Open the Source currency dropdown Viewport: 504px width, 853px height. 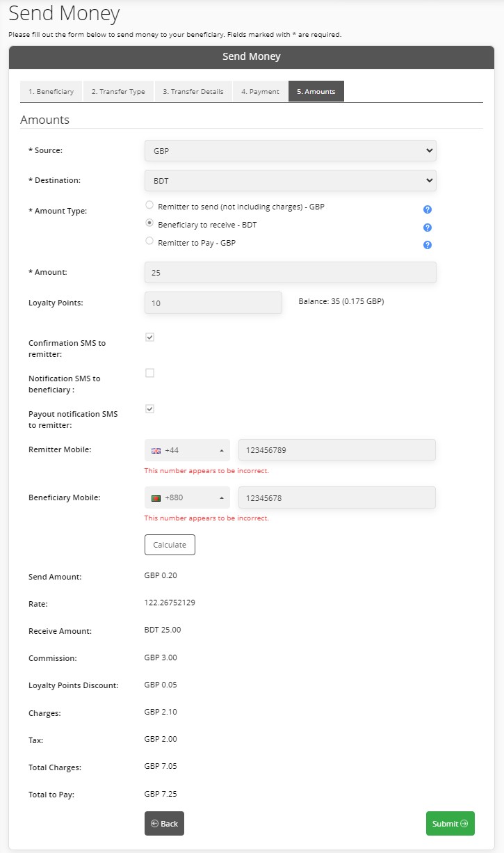click(x=291, y=150)
